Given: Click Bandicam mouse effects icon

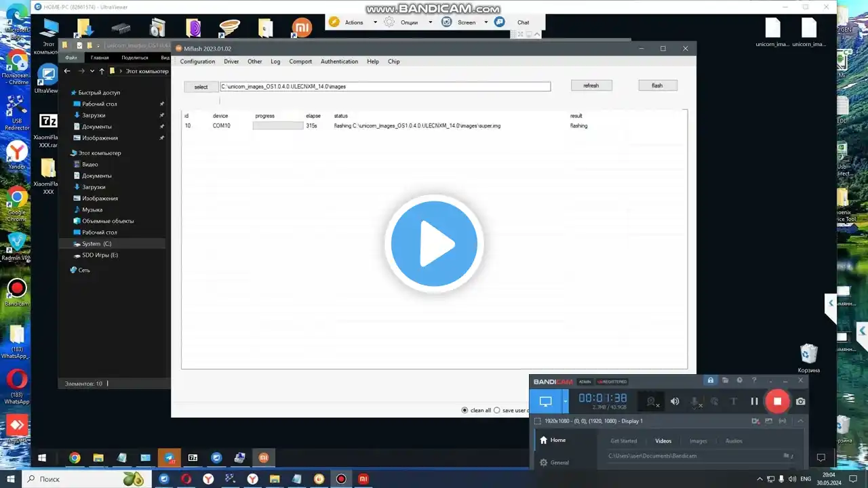Looking at the screenshot, I should click(x=714, y=401).
